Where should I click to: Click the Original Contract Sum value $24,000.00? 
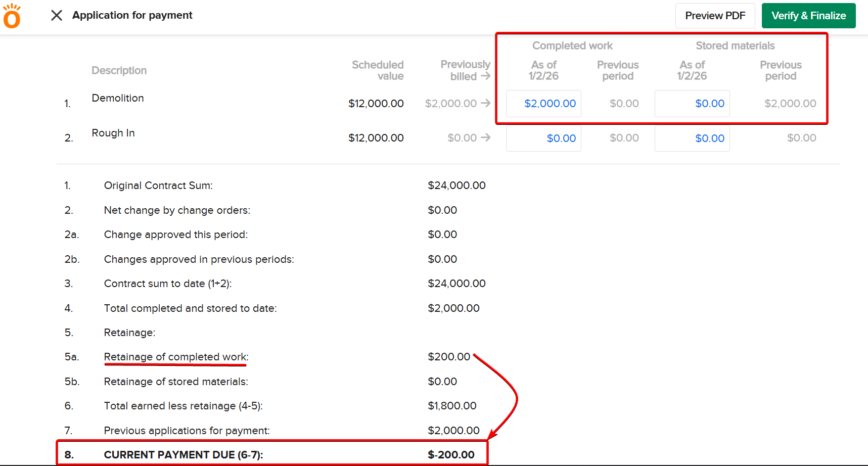456,185
